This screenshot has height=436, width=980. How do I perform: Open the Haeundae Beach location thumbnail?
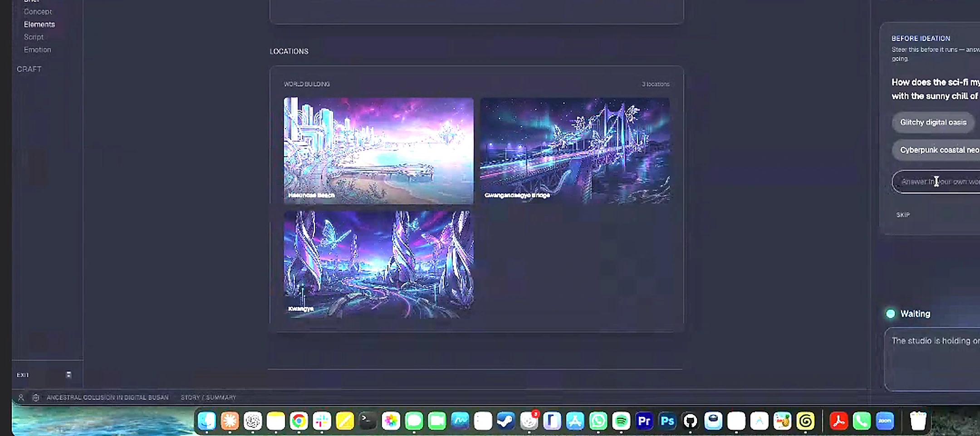click(x=378, y=151)
